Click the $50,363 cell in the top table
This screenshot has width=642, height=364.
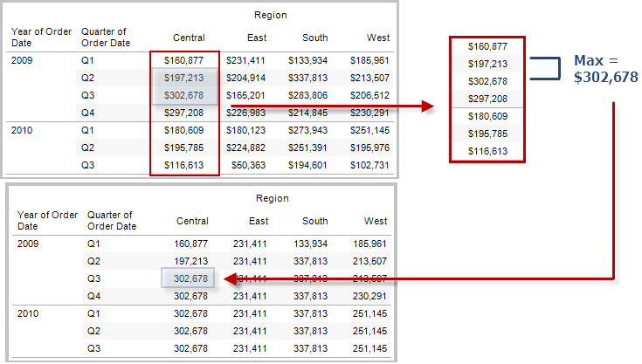247,165
